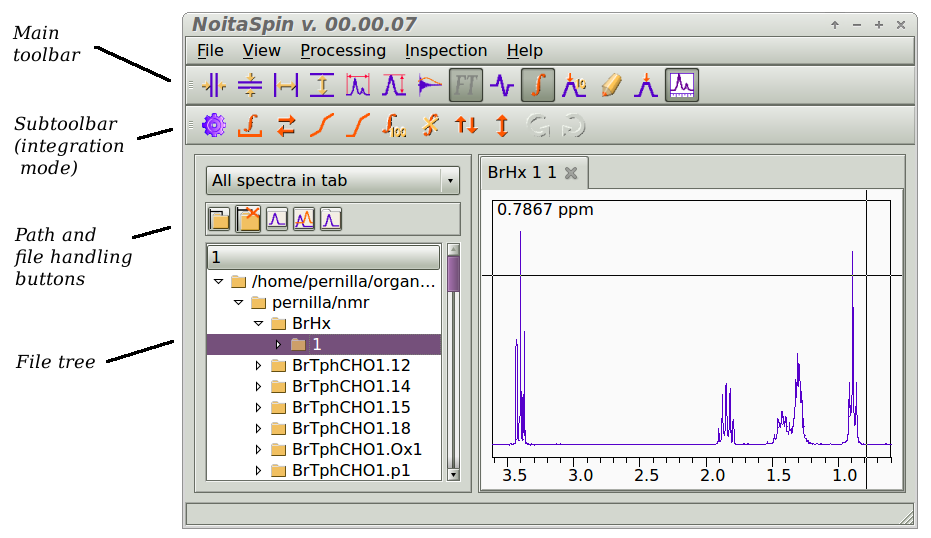Click the main toolbar drag handle
The image size is (931, 538).
[191, 86]
